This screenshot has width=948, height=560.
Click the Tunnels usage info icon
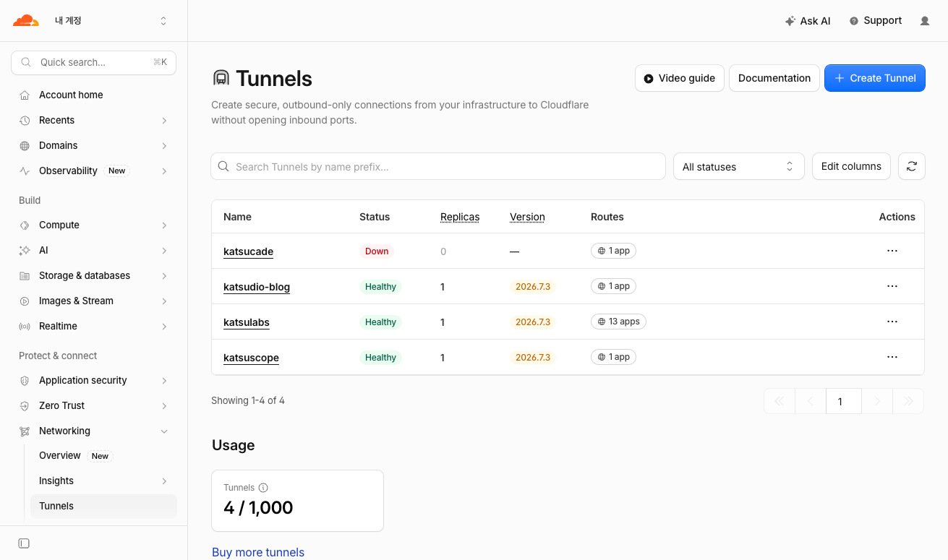coord(263,488)
